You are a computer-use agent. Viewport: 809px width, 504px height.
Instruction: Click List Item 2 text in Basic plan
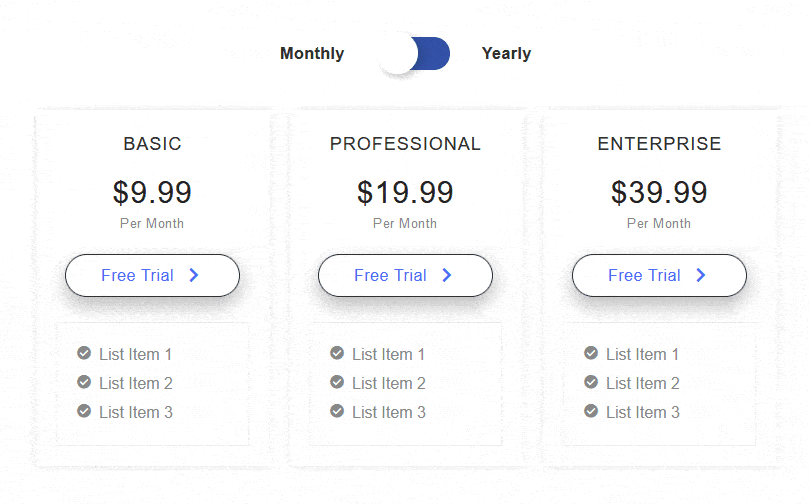136,383
